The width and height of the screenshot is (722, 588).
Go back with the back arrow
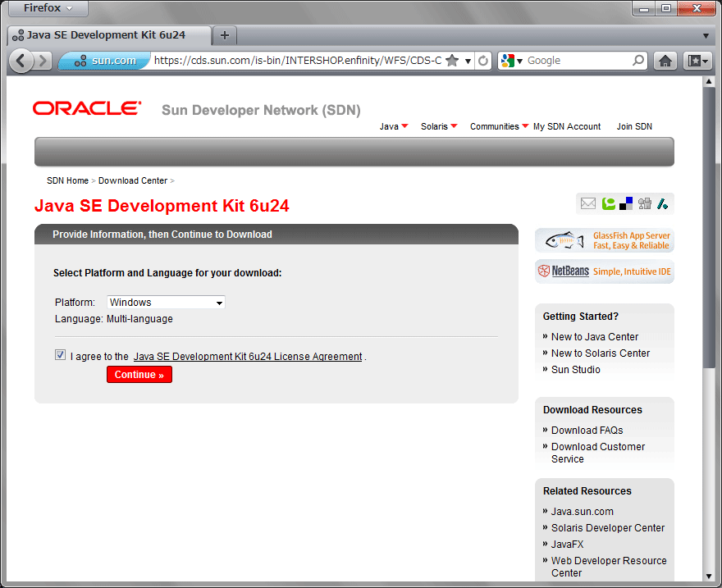[x=21, y=61]
